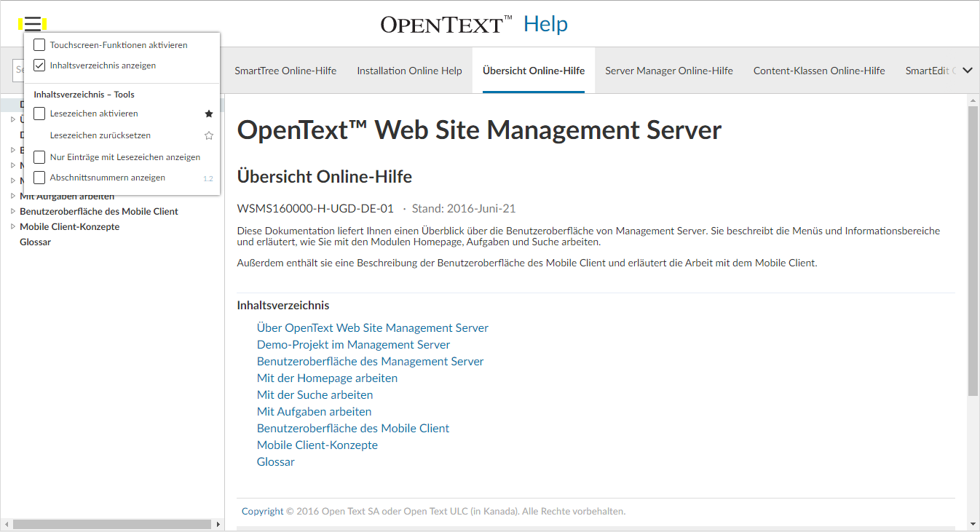
Task: Click the 1.2 section numbers icon
Action: (x=208, y=178)
